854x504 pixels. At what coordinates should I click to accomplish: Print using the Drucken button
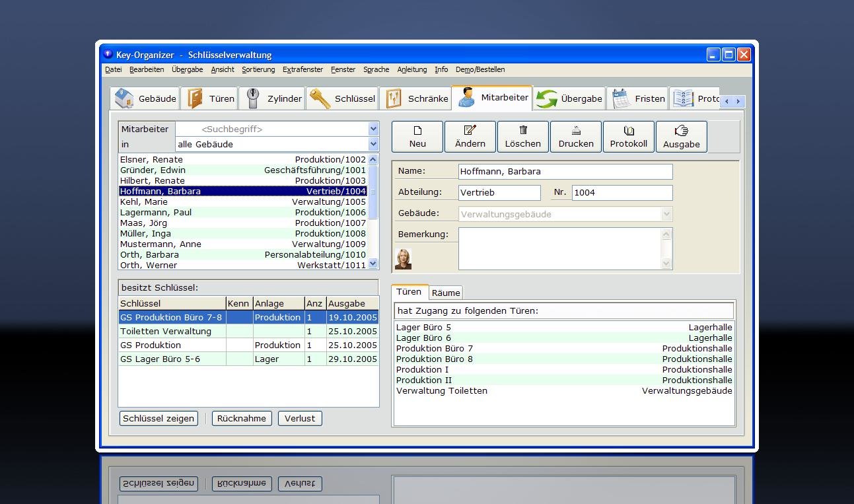click(x=576, y=137)
